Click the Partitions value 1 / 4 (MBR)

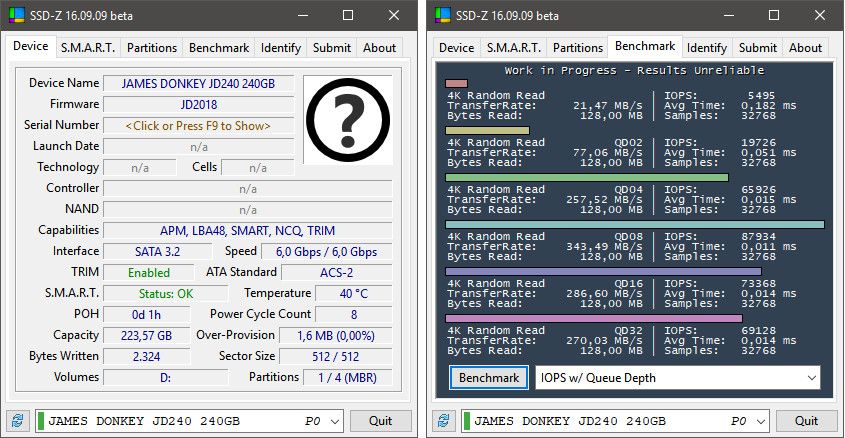point(348,378)
